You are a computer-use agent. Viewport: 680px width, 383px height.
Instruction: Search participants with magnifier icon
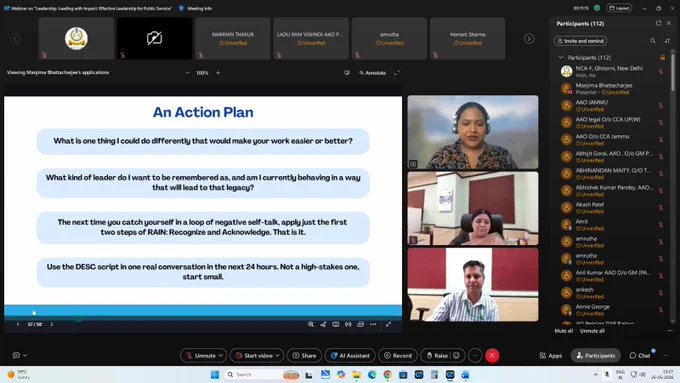[653, 41]
